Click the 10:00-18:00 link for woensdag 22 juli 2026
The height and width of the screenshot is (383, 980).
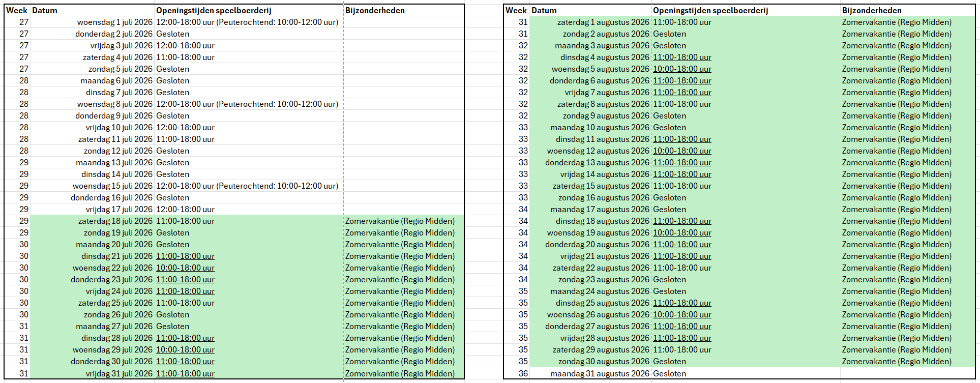185,268
